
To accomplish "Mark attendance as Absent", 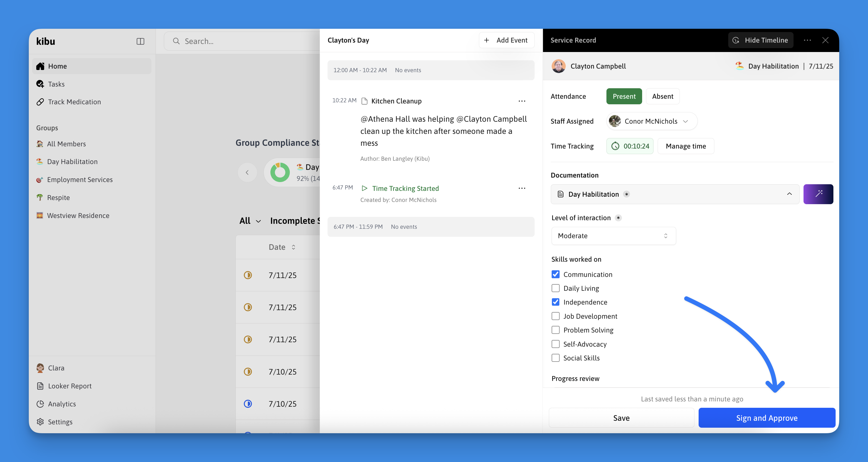I will coord(662,96).
